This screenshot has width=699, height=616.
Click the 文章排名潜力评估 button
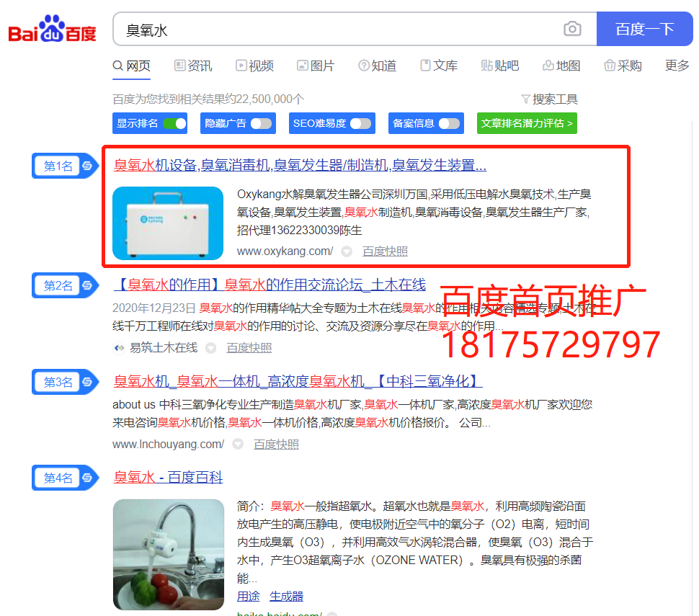(x=527, y=123)
